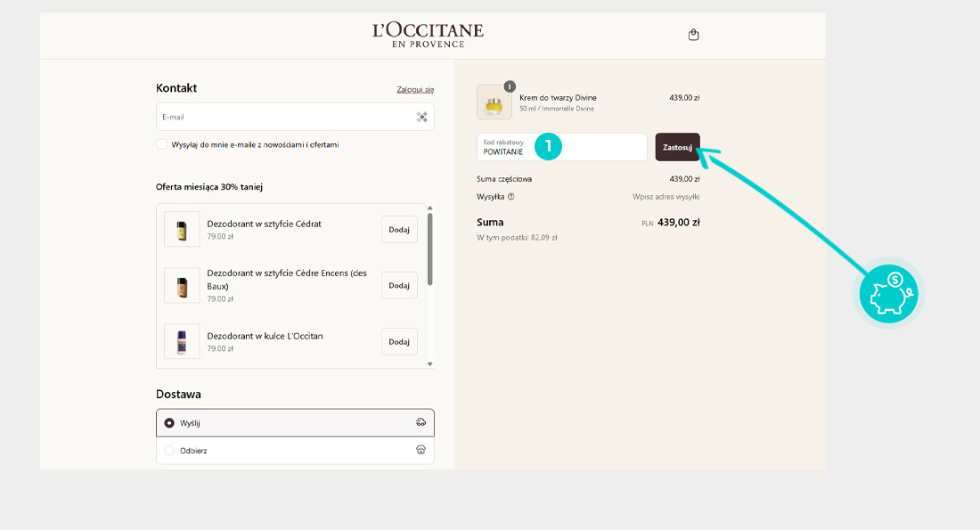Image resolution: width=980 pixels, height=530 pixels.
Task: Click the store pickup icon beside Odbierz
Action: coord(421,450)
